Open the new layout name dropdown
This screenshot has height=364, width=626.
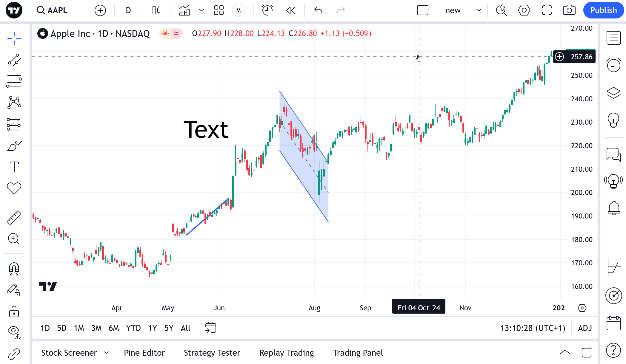479,10
